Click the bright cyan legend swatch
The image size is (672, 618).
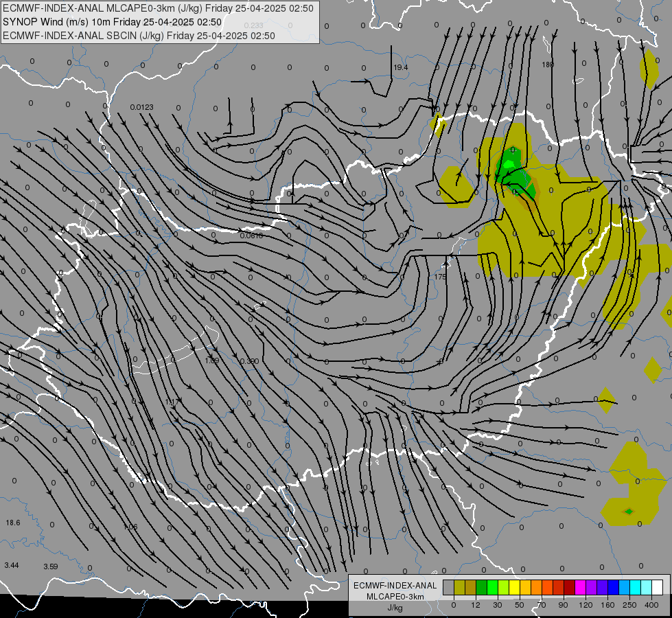(636, 587)
